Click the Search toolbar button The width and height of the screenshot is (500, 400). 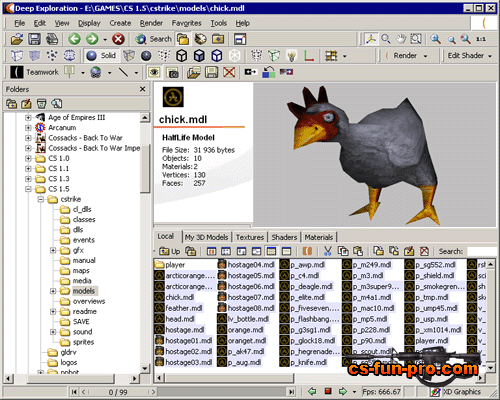pyautogui.click(x=153, y=39)
